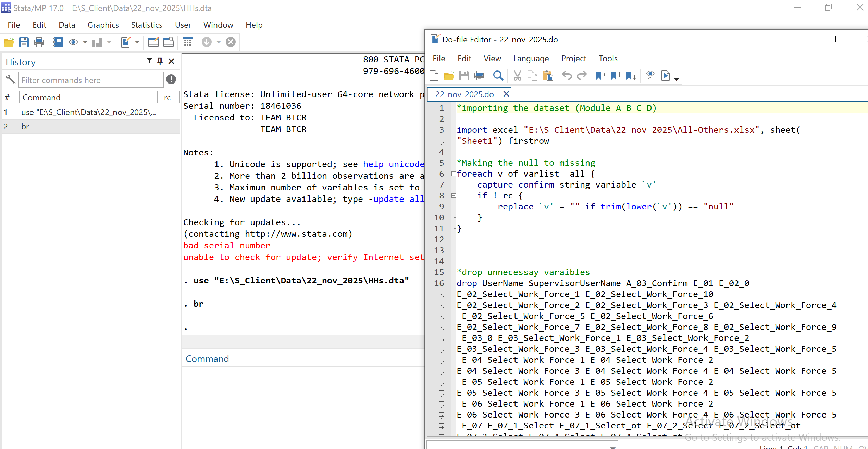
Task: Expand the Viewer eye dropdown arrow
Action: pos(85,42)
